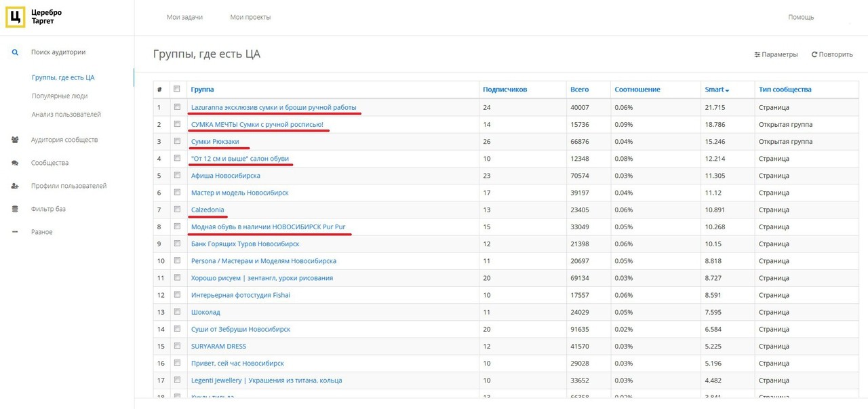The width and height of the screenshot is (868, 409).
Task: Sort by Smart column descending arrow
Action: [x=727, y=90]
